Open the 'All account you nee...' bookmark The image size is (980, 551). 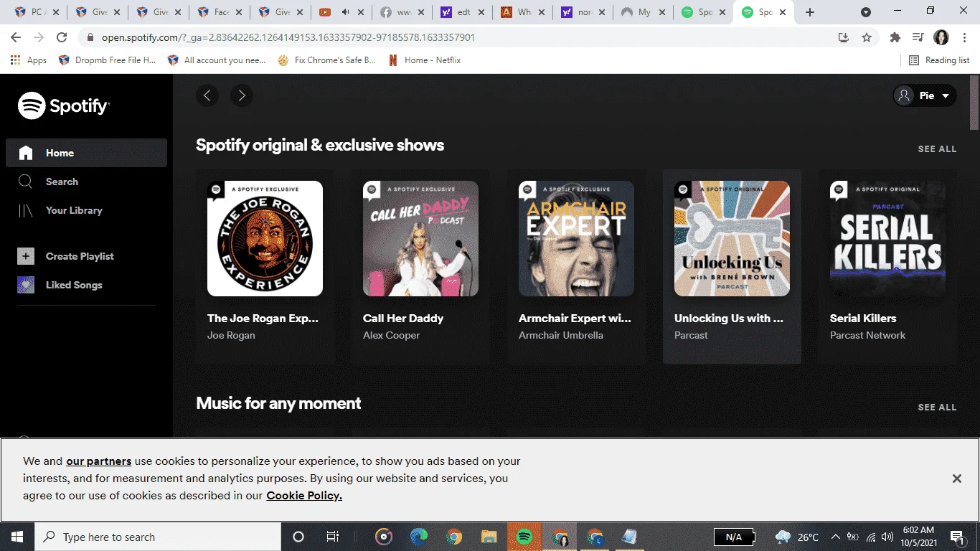(217, 60)
